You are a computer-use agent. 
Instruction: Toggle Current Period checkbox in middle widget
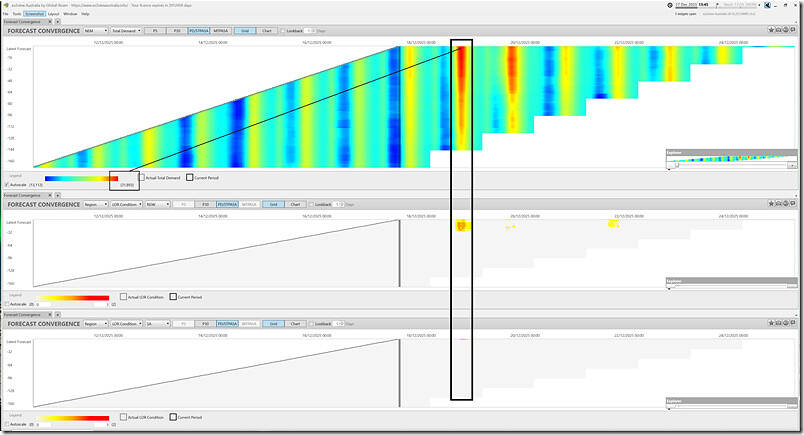pyautogui.click(x=173, y=296)
